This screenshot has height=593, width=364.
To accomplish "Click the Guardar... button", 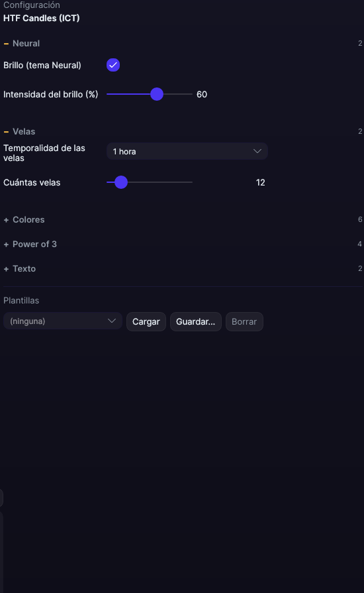I will (x=196, y=321).
